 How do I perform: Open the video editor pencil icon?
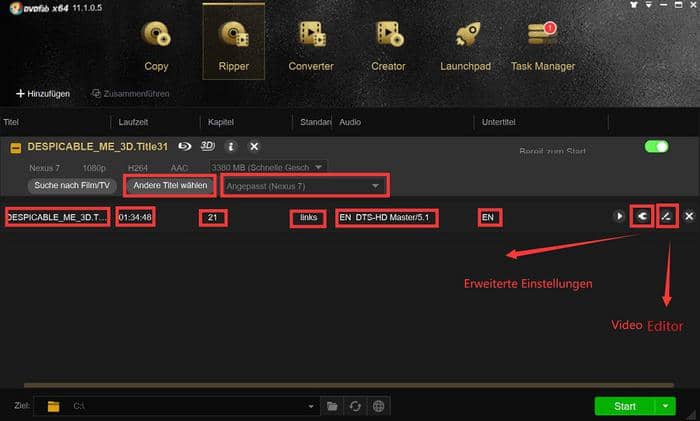[x=667, y=217]
